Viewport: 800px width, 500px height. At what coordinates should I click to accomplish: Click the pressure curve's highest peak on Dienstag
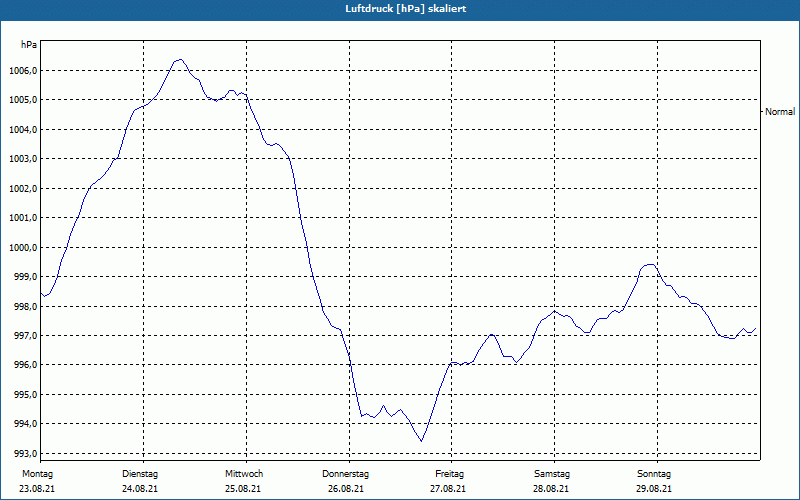pos(180,60)
